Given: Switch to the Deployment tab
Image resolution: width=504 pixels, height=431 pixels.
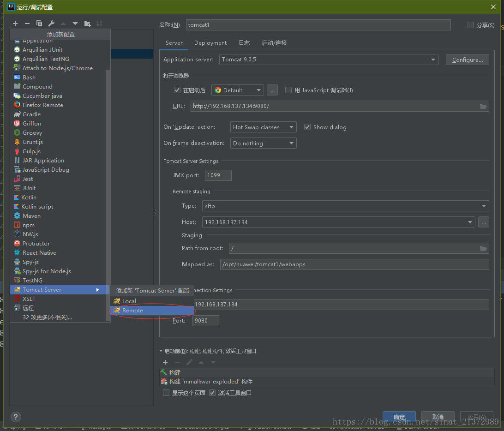Looking at the screenshot, I should point(210,43).
